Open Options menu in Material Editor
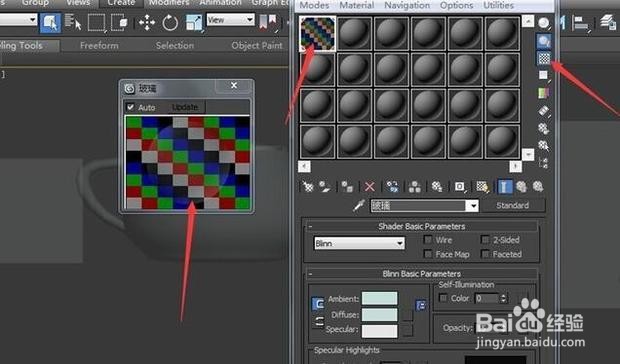This screenshot has width=620, height=364. [457, 6]
